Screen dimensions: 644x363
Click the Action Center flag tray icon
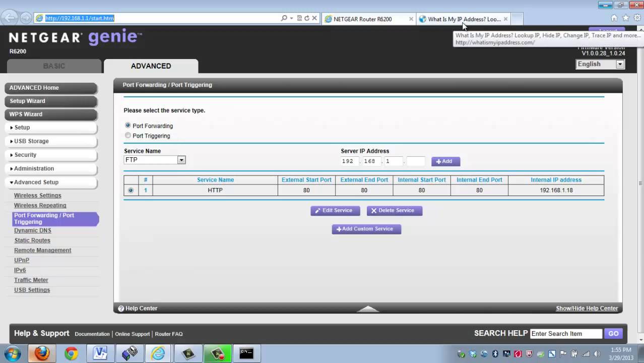pos(563,354)
